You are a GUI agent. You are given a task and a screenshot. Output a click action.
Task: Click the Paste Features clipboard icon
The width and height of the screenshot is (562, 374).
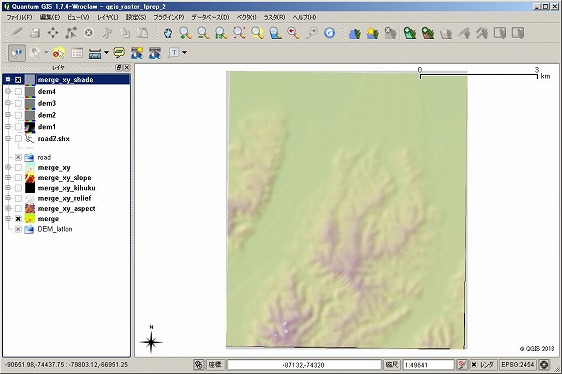(x=143, y=33)
